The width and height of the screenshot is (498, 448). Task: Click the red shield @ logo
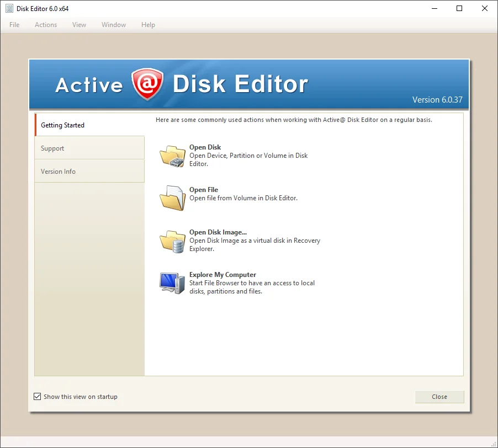[x=147, y=84]
